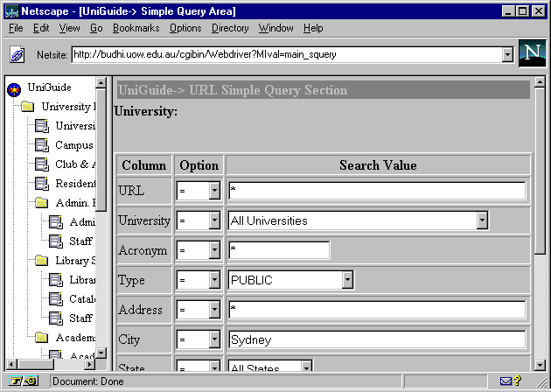Open the Options menu
The image size is (551, 392).
(185, 28)
